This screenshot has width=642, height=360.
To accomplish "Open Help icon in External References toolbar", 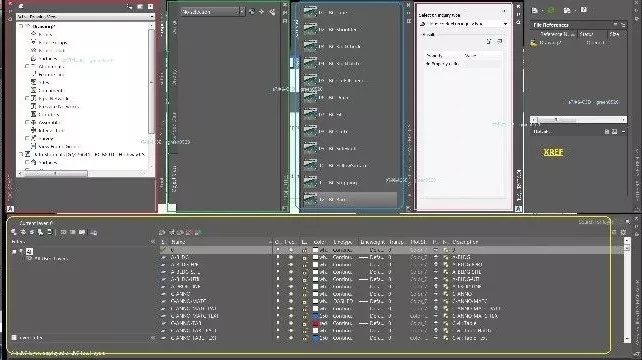I will pyautogui.click(x=584, y=10).
